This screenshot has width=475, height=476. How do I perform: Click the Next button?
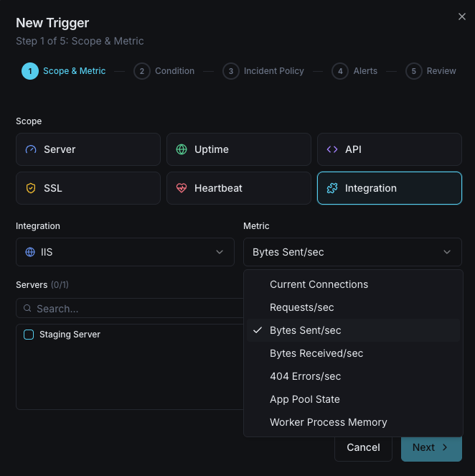tap(431, 447)
